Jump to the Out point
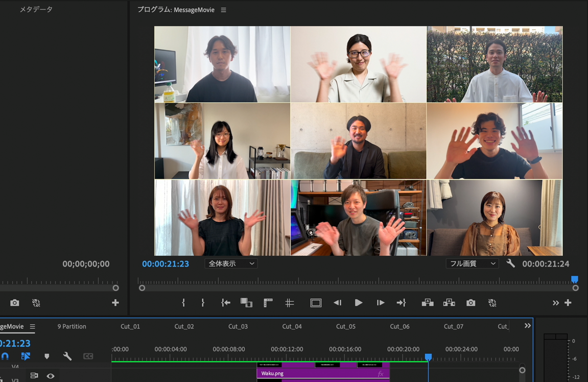This screenshot has height=382, width=588. point(401,302)
